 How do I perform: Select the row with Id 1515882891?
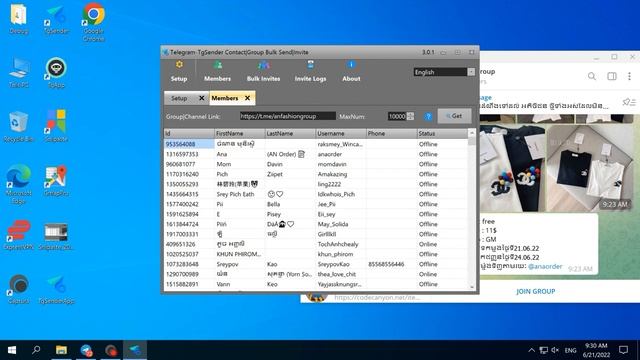316,284
